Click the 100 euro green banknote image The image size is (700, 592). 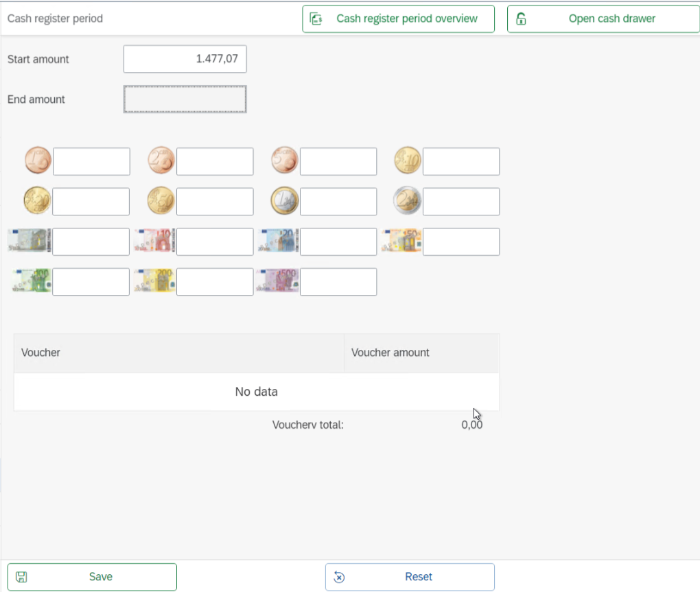(31, 281)
